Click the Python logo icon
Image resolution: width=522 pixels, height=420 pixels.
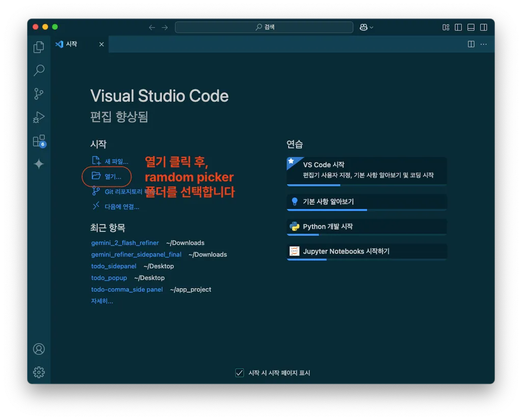click(x=294, y=226)
